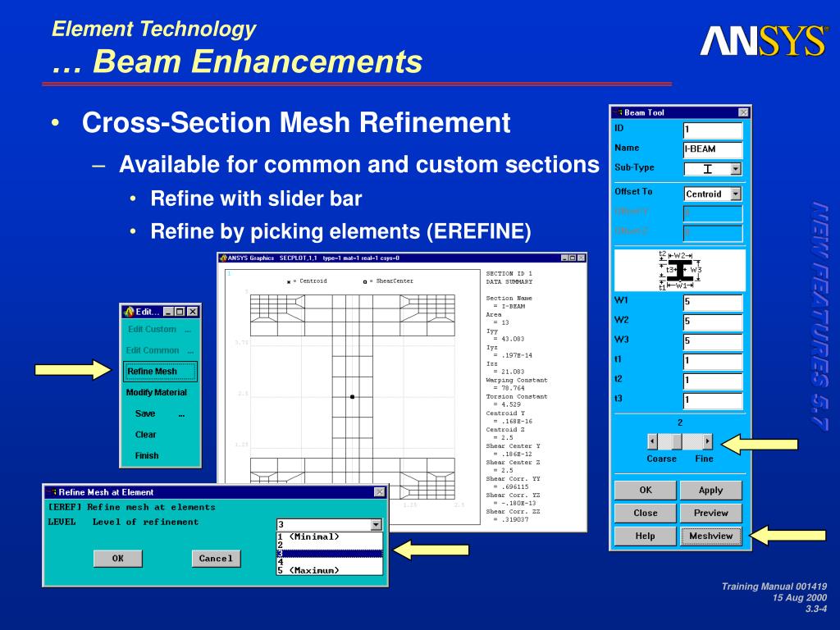The height and width of the screenshot is (630, 840).
Task: Click OK in Refine Mesh at Element dialog
Action: (x=118, y=558)
